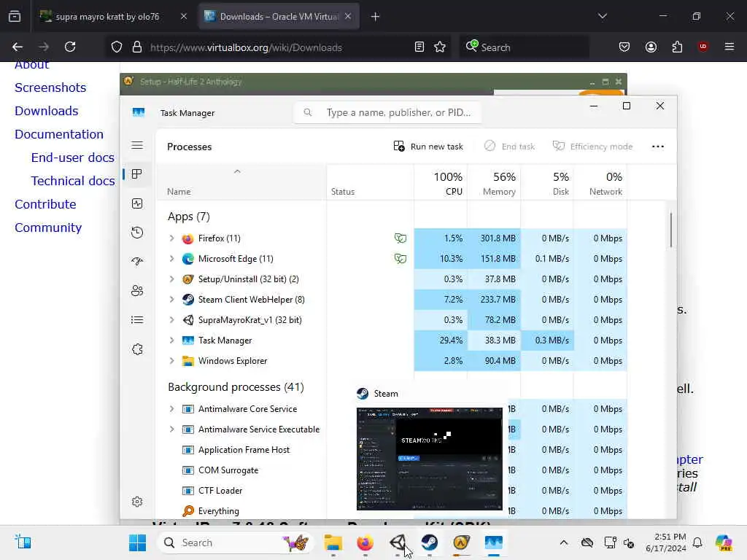The image size is (747, 560).
Task: Open Firefox application menu
Action: (729, 47)
